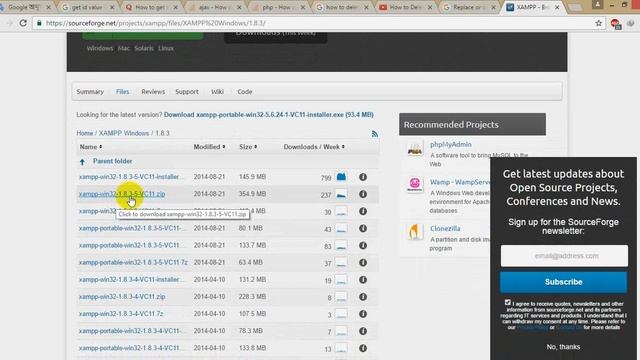This screenshot has width=640, height=360.
Task: View info for xampp-win32-1.8.3-4-VC11.zip
Action: tap(362, 297)
